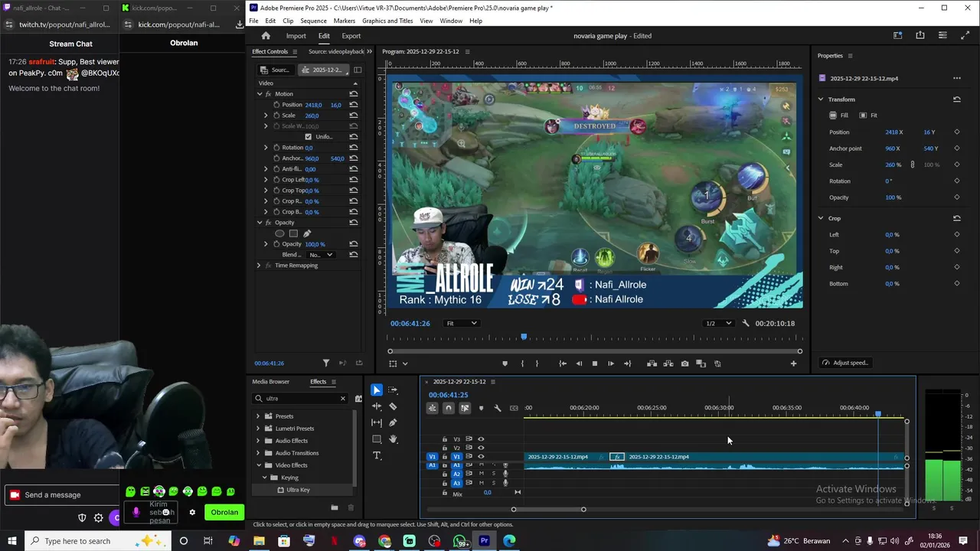Toggle V3 track lock
Image resolution: width=980 pixels, height=551 pixels.
444,439
